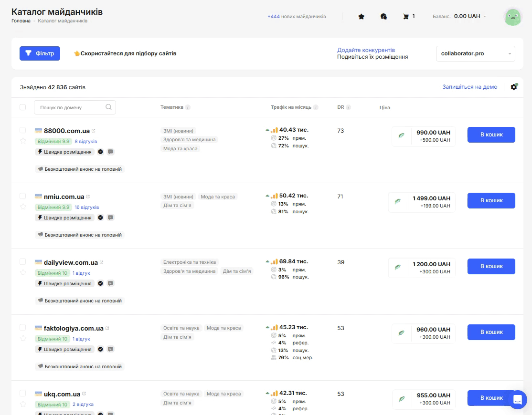
Task: Open favorites star icon in header
Action: point(362,17)
